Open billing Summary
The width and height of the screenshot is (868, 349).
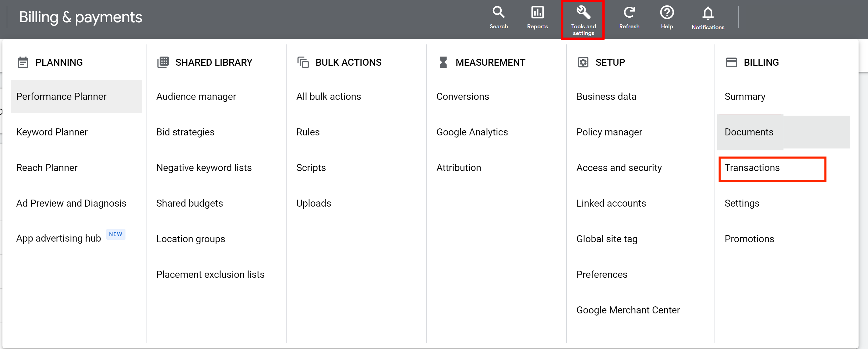click(745, 96)
